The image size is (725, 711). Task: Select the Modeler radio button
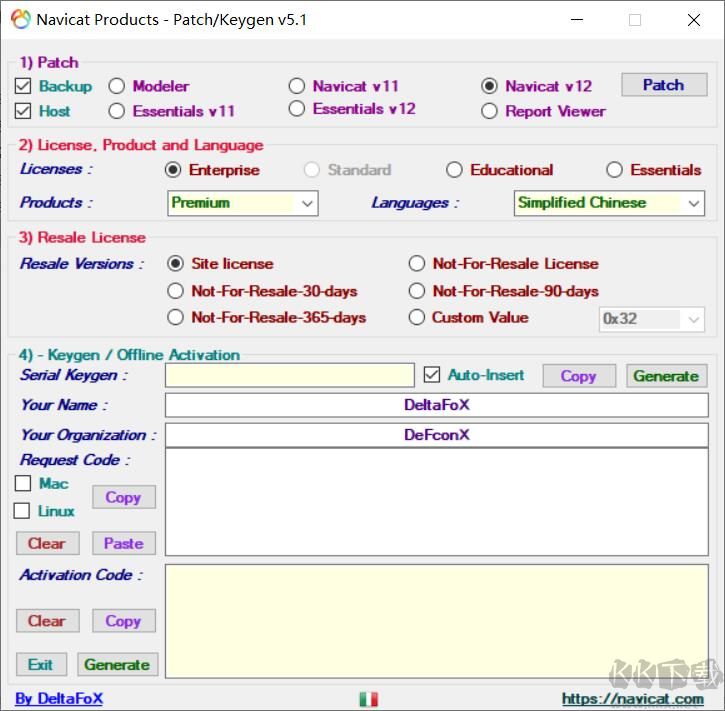pyautogui.click(x=117, y=86)
